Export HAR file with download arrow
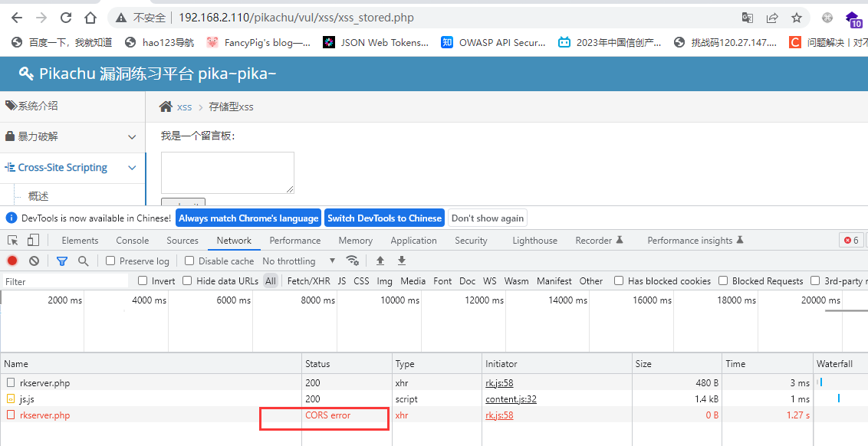The image size is (868, 446). pyautogui.click(x=401, y=261)
